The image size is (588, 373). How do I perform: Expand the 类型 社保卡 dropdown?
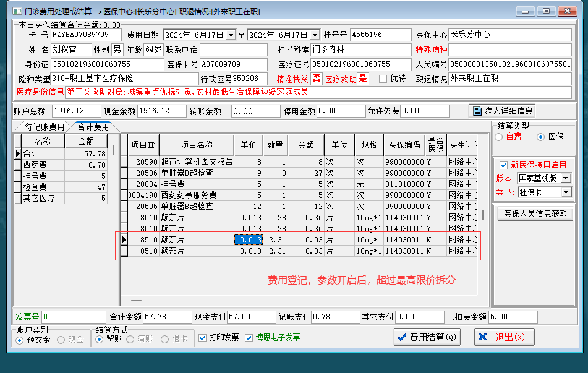pos(566,192)
